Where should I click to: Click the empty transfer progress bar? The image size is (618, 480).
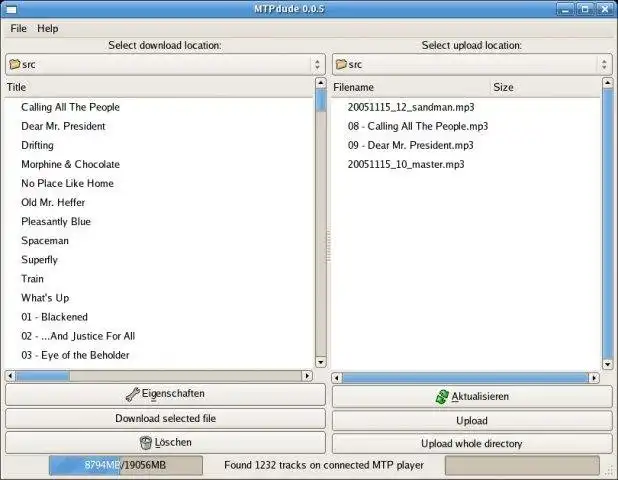[522, 465]
